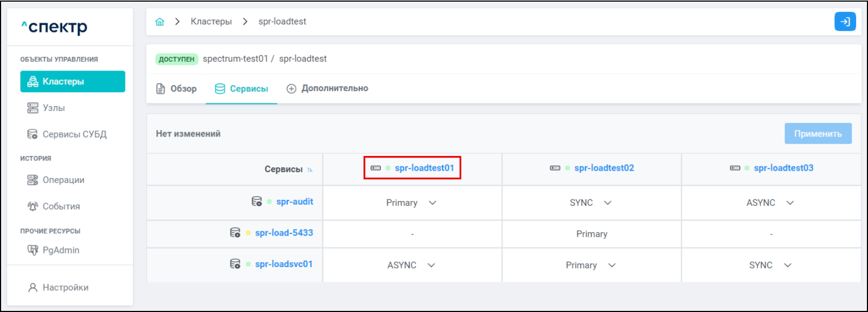Click the server icon next to spr-loadtest03
Viewport: 868px width, 312px height.
pyautogui.click(x=735, y=168)
